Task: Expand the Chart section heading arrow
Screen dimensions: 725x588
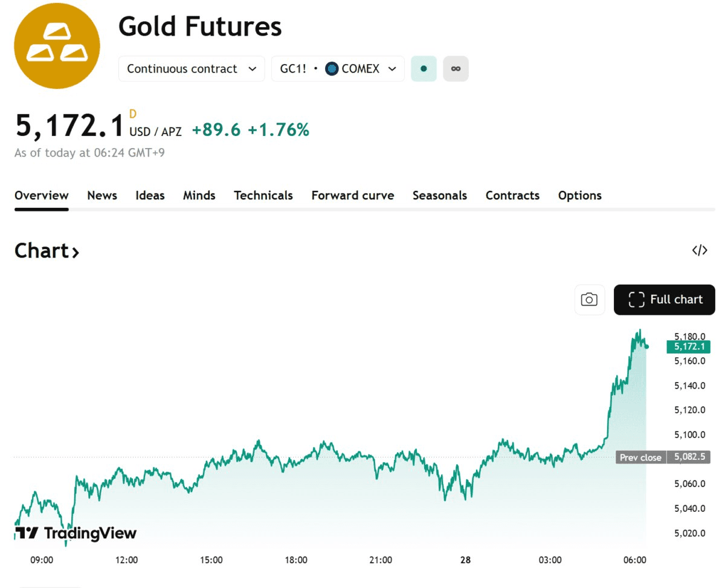Action: 76,252
